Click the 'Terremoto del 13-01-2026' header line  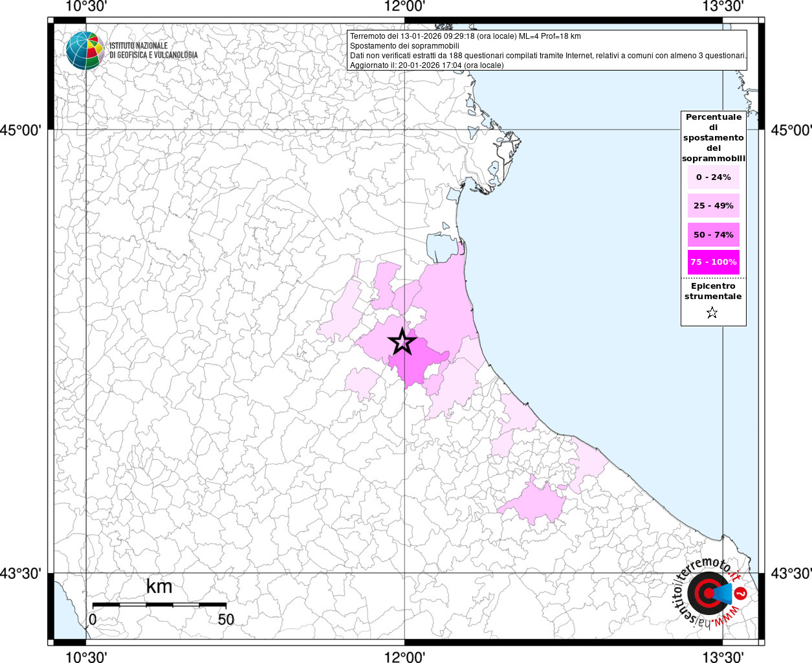[465, 36]
